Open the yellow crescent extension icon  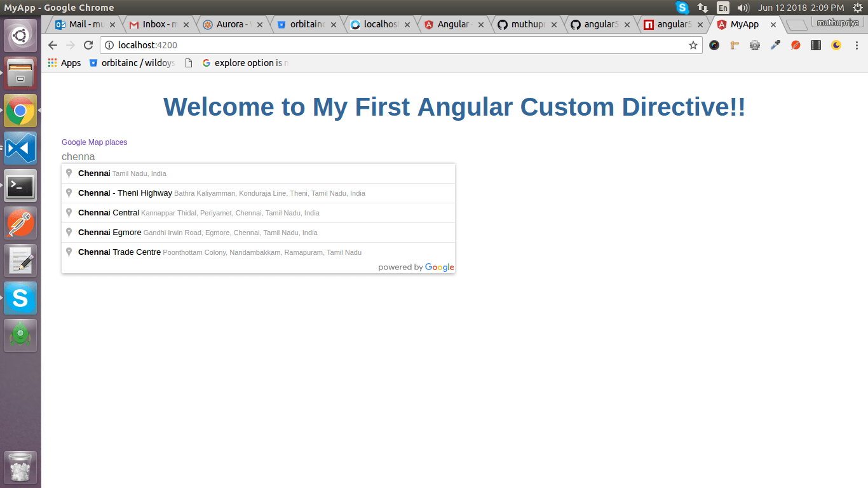836,45
